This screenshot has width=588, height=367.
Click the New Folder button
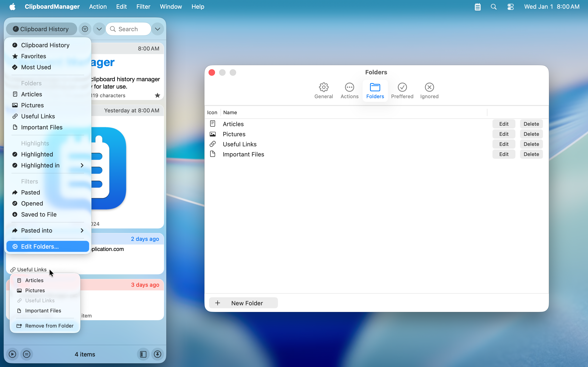pos(243,303)
